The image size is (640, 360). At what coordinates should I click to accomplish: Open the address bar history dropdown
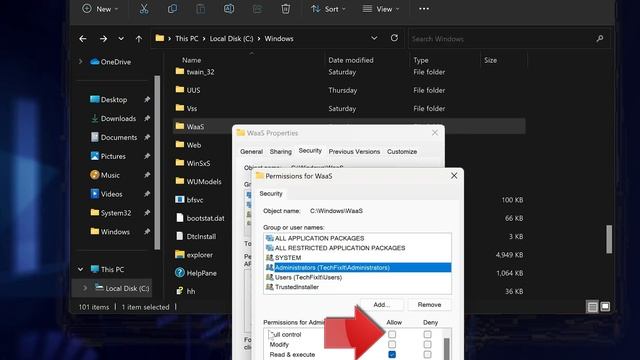pyautogui.click(x=374, y=38)
